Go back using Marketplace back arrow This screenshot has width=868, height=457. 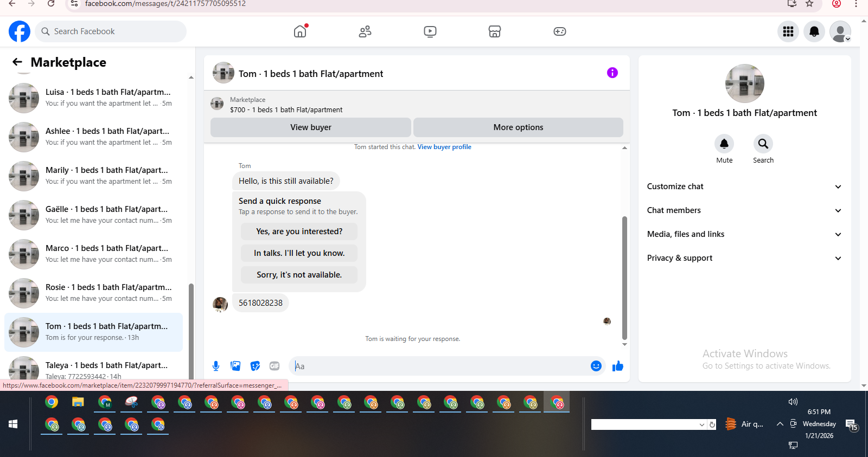tap(17, 62)
